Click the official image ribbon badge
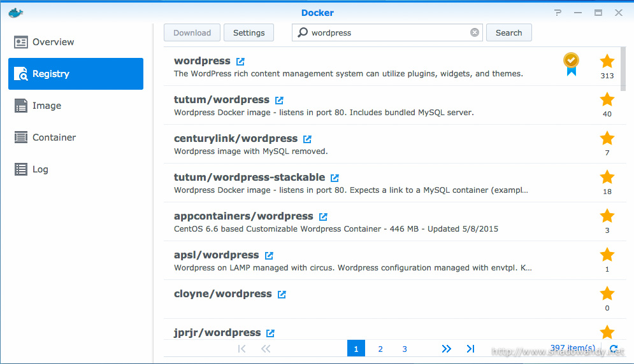 click(571, 64)
